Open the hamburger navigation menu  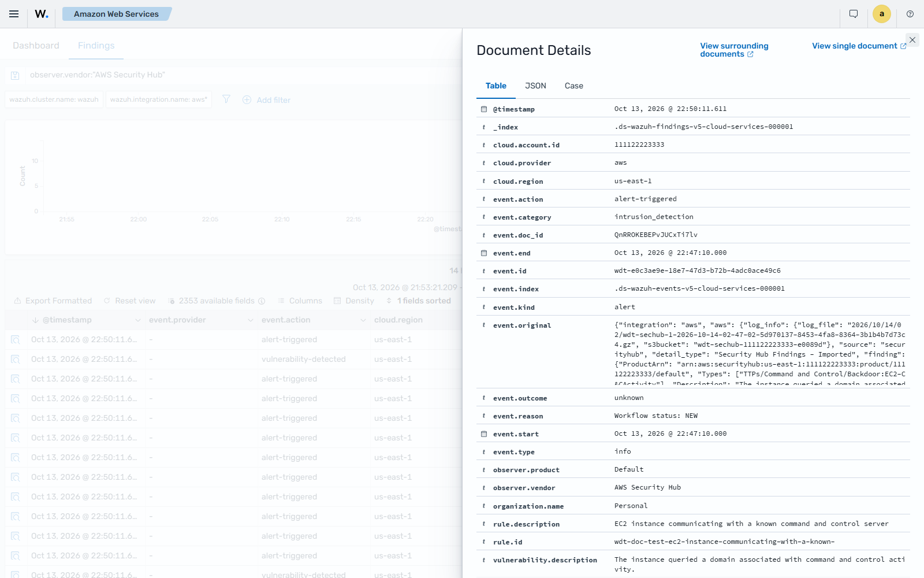[x=14, y=14]
